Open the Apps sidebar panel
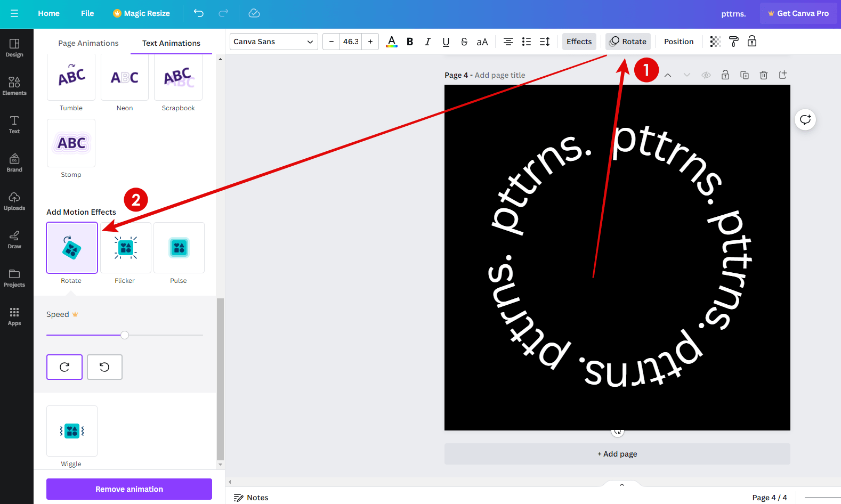Image resolution: width=841 pixels, height=504 pixels. click(14, 316)
